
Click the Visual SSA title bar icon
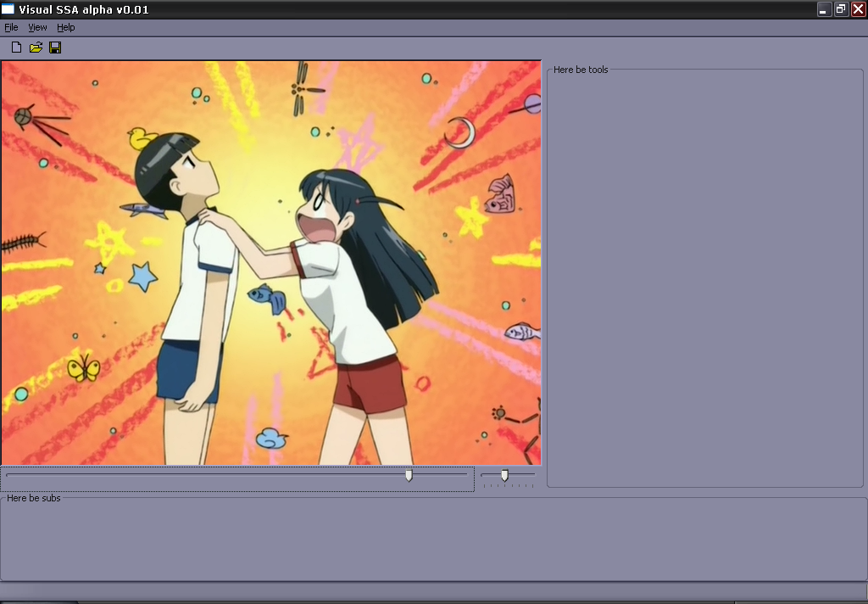pos(8,9)
